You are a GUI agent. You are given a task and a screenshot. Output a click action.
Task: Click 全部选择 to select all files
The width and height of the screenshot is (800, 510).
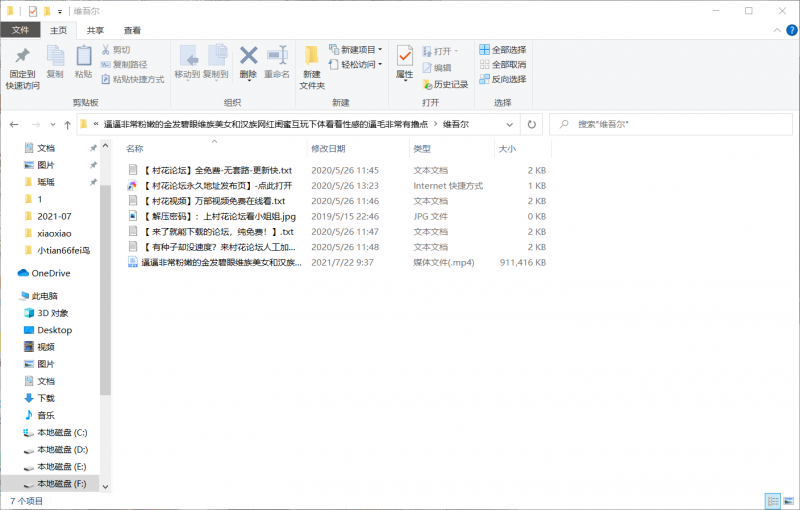(x=502, y=50)
